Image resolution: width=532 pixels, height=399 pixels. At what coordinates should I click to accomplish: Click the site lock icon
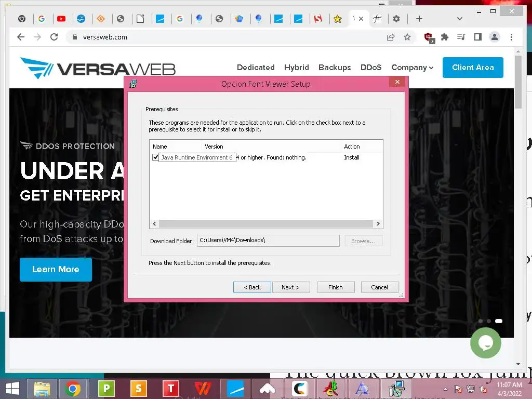[x=75, y=37]
